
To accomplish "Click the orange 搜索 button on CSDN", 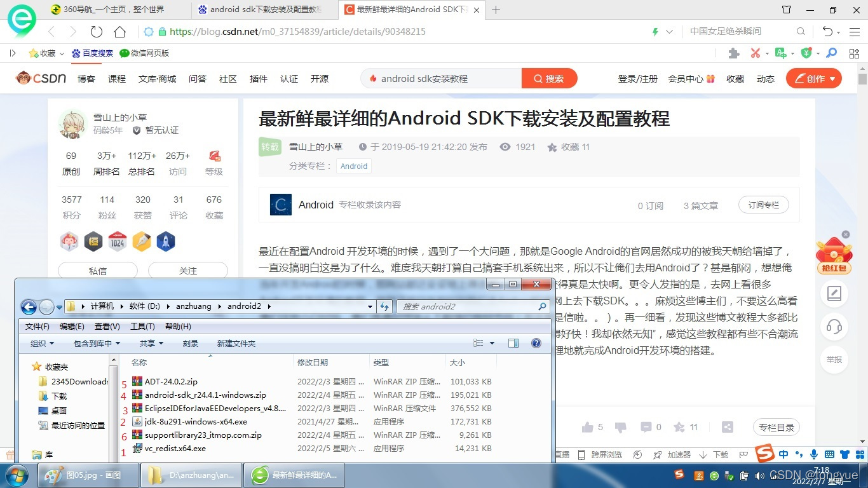I will (x=549, y=79).
